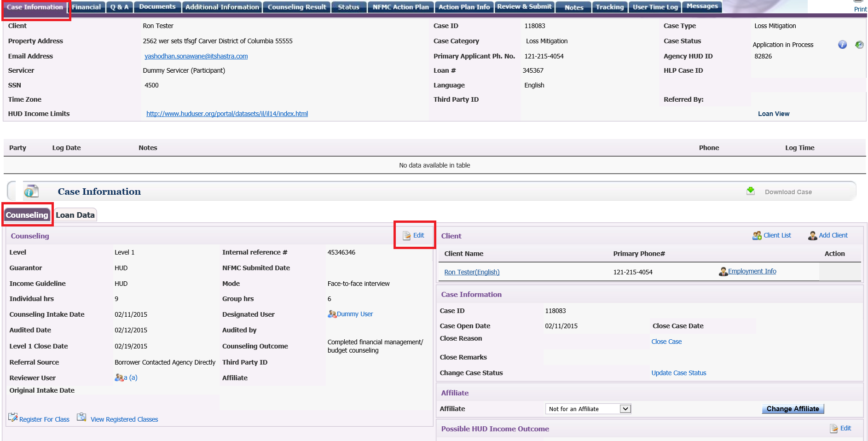Sort by the Log Date column header
This screenshot has width=868, height=441.
click(x=66, y=148)
